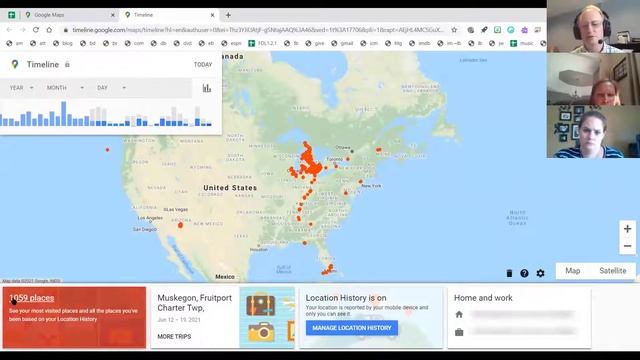
Task: Open the FDL1.2.1 bookmark
Action: 262,43
